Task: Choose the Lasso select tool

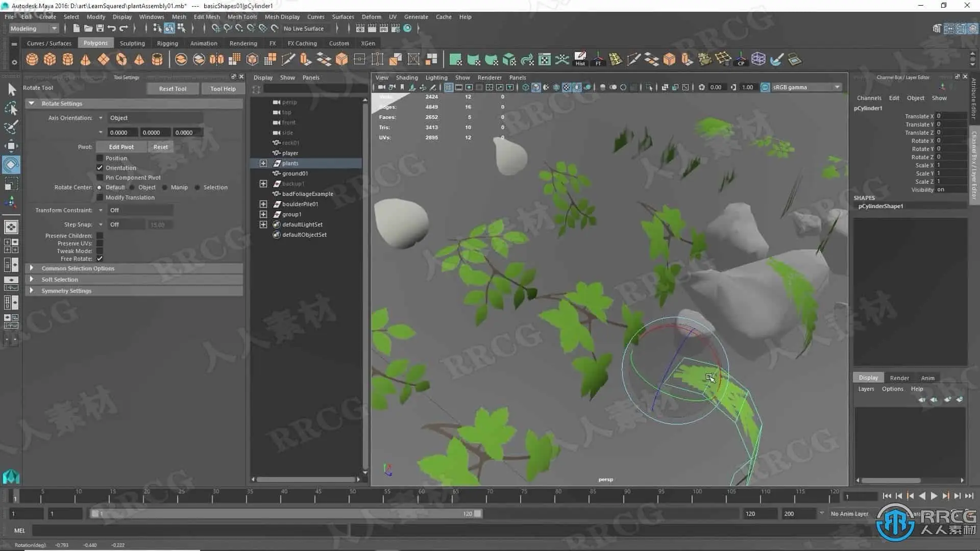Action: tap(11, 108)
